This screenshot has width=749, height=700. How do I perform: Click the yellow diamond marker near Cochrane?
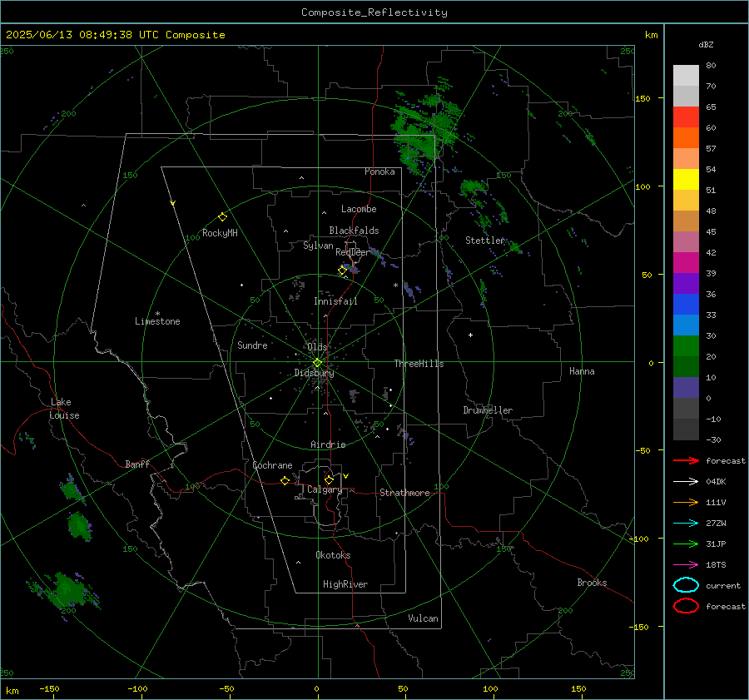pyautogui.click(x=285, y=480)
